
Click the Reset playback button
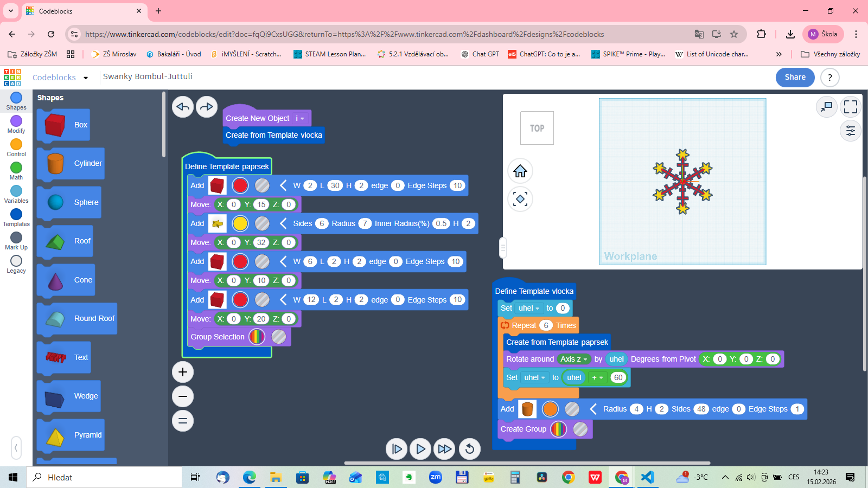tap(470, 449)
